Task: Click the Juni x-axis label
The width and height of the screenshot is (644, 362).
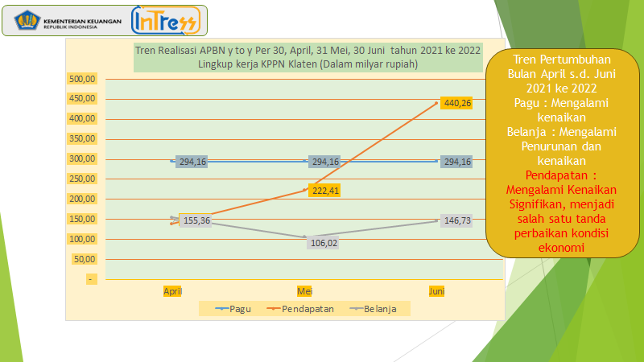Action: pos(436,290)
